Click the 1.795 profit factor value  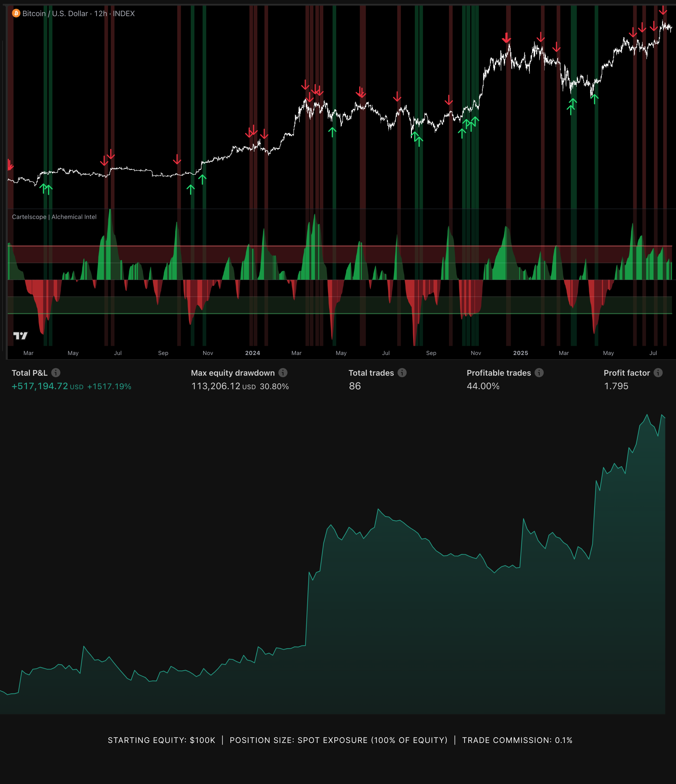(616, 386)
